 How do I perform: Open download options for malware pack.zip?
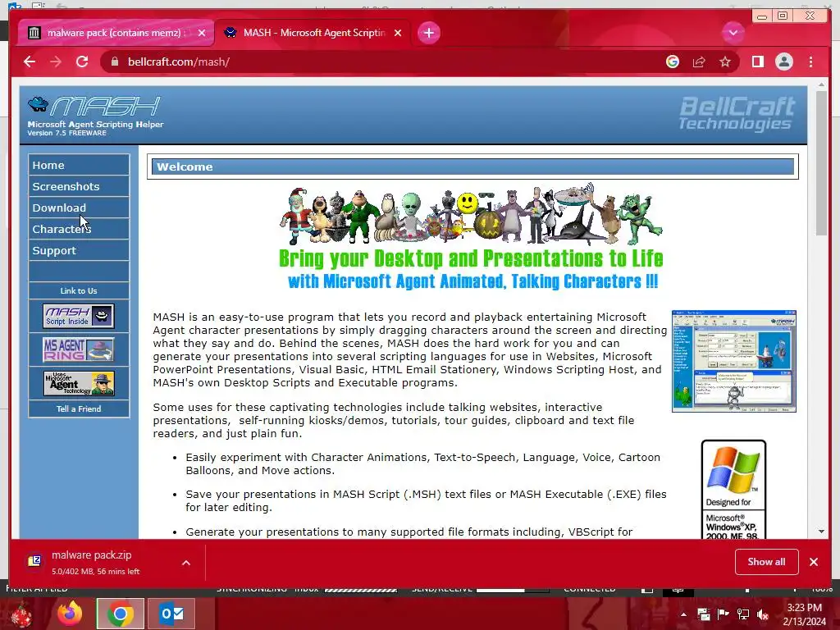click(186, 563)
